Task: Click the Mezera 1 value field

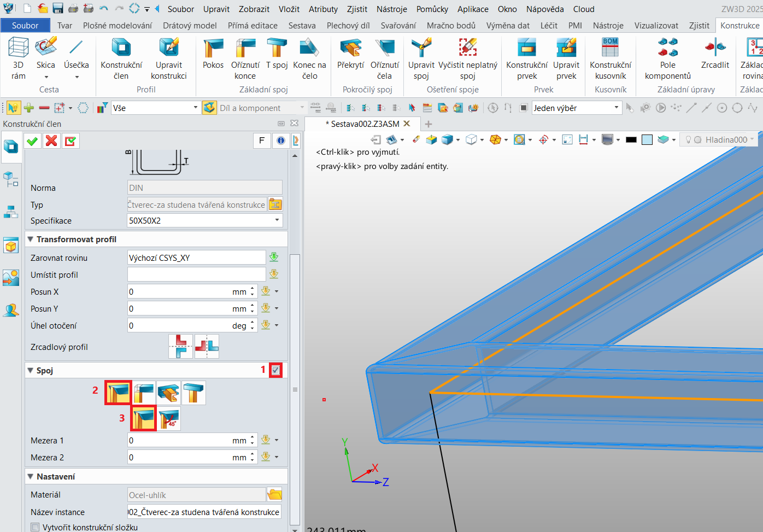Action: [187, 440]
